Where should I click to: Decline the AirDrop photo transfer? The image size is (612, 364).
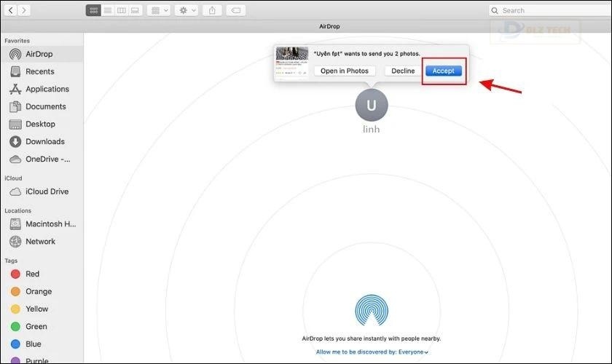403,71
